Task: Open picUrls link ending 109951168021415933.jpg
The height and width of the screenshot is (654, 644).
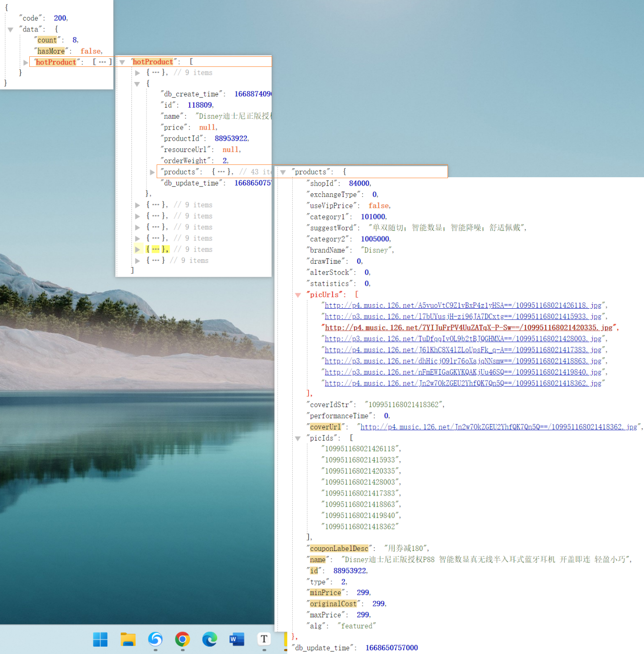Action: pos(463,316)
